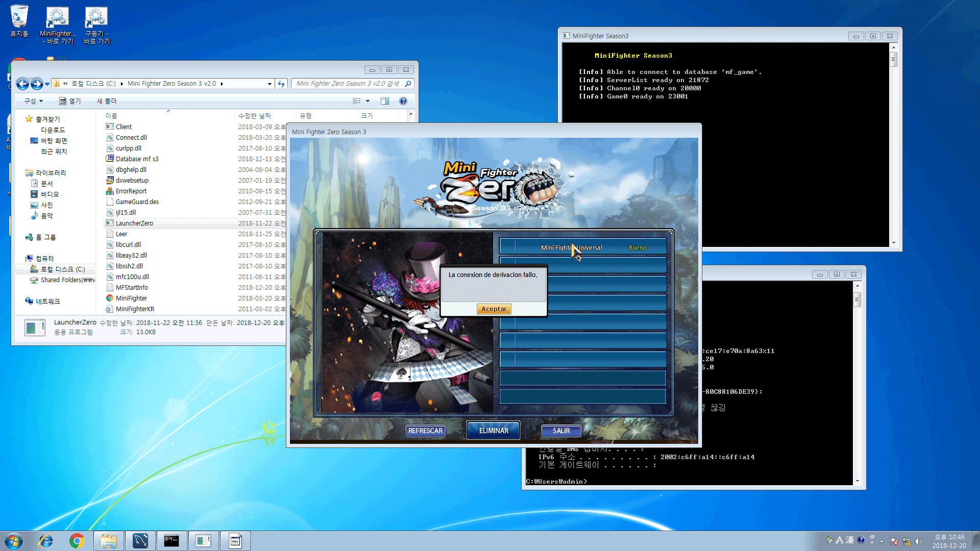The image size is (980, 551).
Task: Click 새 폴더 (New folder) in the toolbar
Action: click(107, 101)
